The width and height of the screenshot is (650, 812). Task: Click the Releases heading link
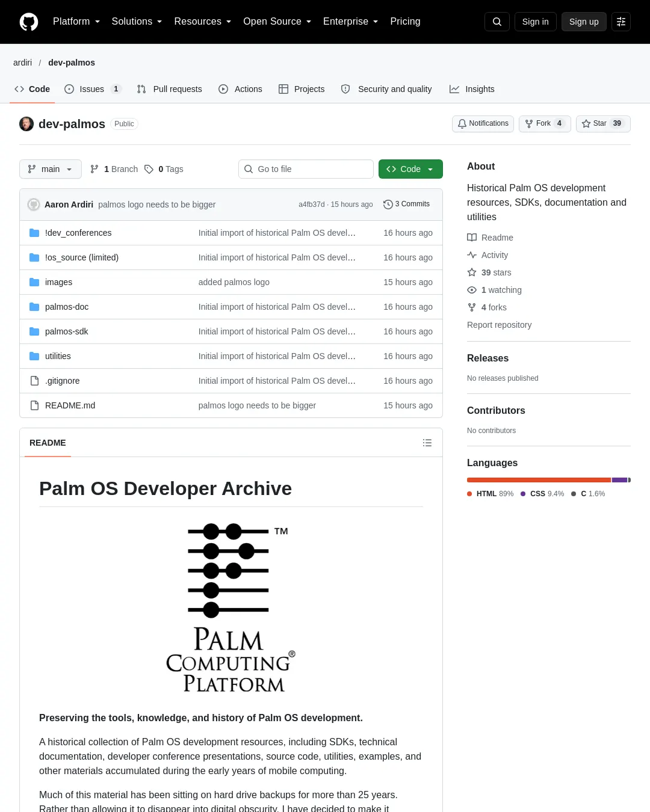click(x=487, y=358)
